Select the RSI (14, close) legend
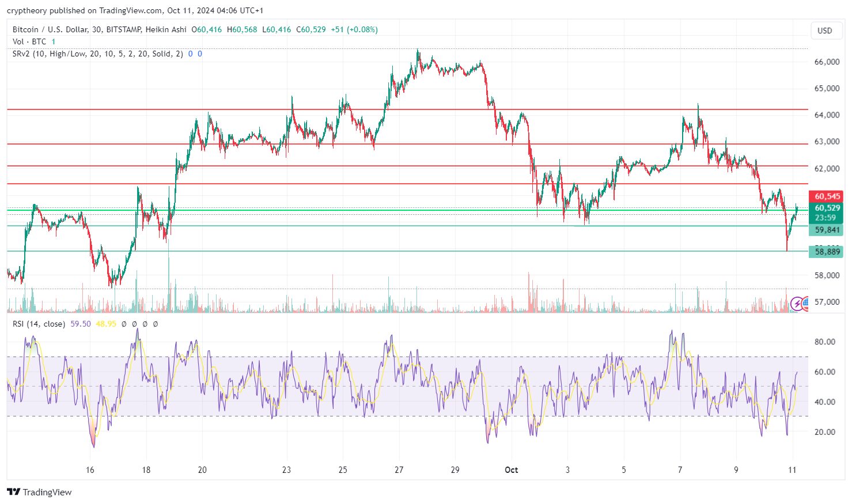The width and height of the screenshot is (852, 504). pyautogui.click(x=39, y=324)
